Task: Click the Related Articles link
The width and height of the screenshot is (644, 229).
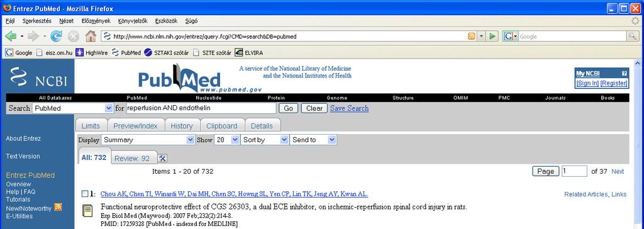Action: click(x=586, y=194)
